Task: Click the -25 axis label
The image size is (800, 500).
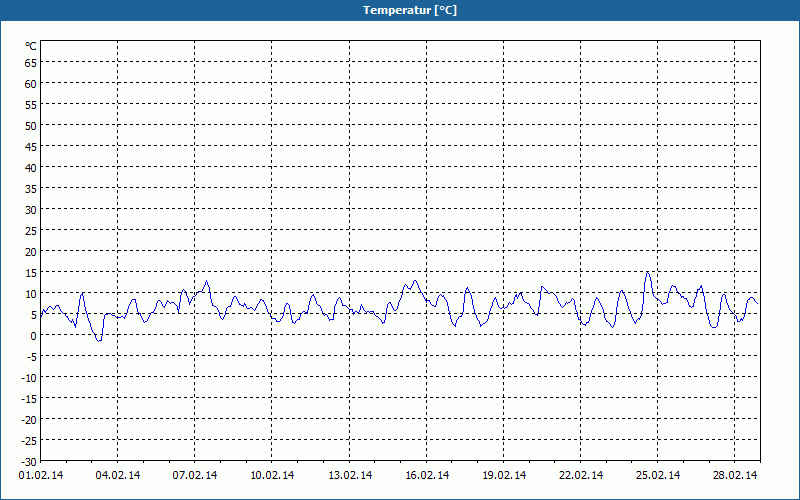Action: [29, 441]
